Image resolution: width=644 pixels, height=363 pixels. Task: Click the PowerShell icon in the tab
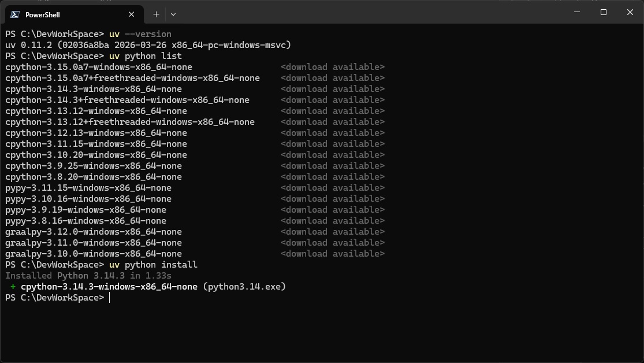pos(15,14)
